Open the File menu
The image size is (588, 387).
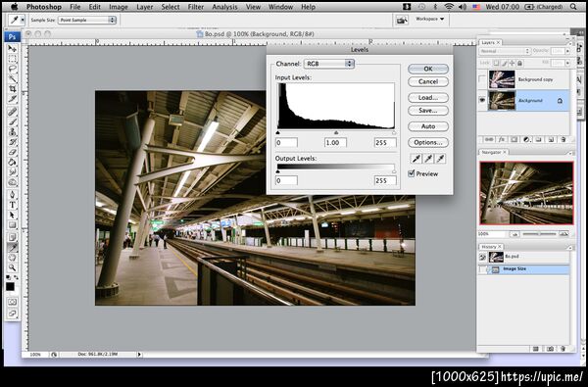[75, 7]
